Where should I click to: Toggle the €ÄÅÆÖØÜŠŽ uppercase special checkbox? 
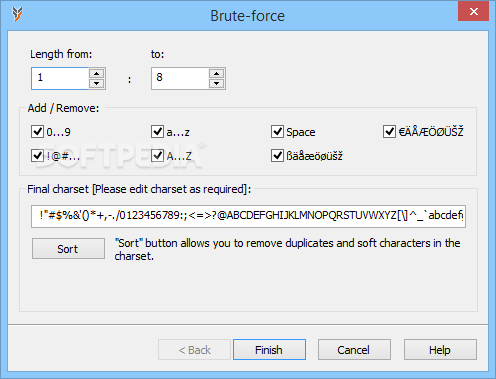click(x=389, y=132)
